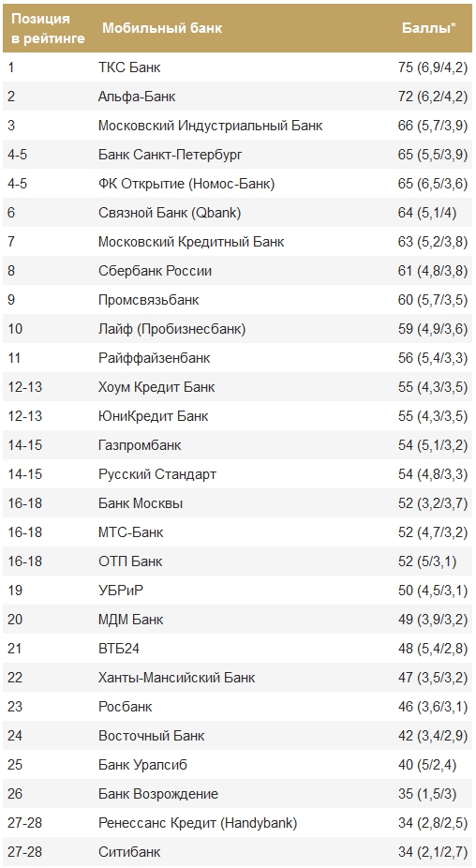The height and width of the screenshot is (868, 476).
Task: Click the 'Баллы*' column header
Action: pos(429,28)
